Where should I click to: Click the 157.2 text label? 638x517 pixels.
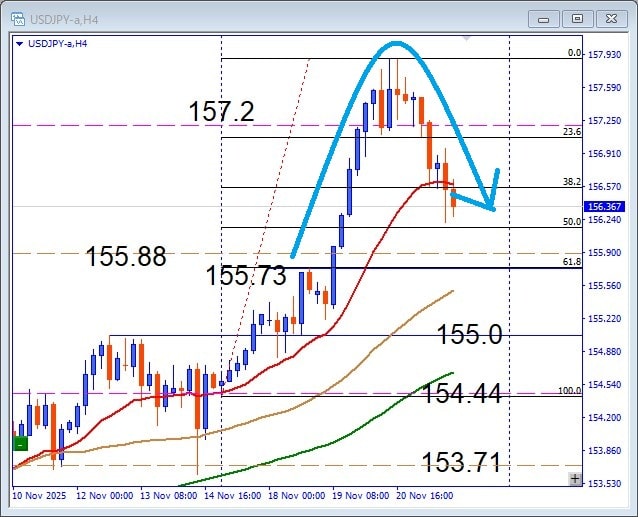221,112
